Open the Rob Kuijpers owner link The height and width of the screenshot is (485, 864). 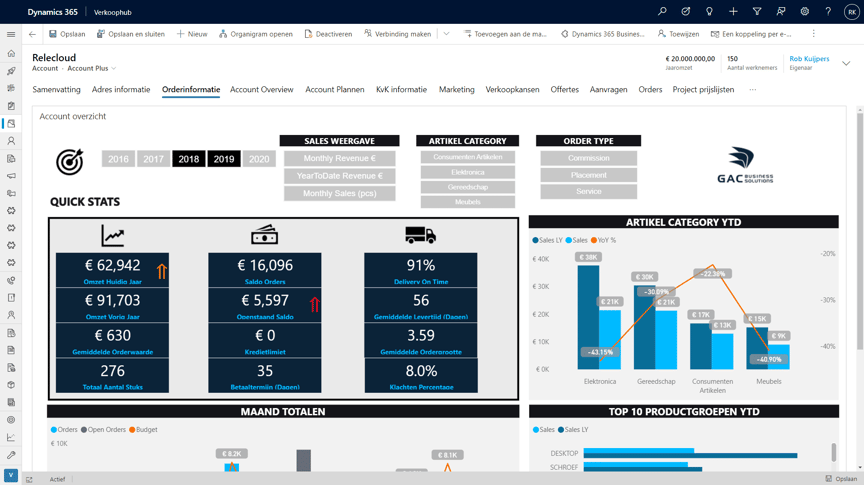(809, 58)
